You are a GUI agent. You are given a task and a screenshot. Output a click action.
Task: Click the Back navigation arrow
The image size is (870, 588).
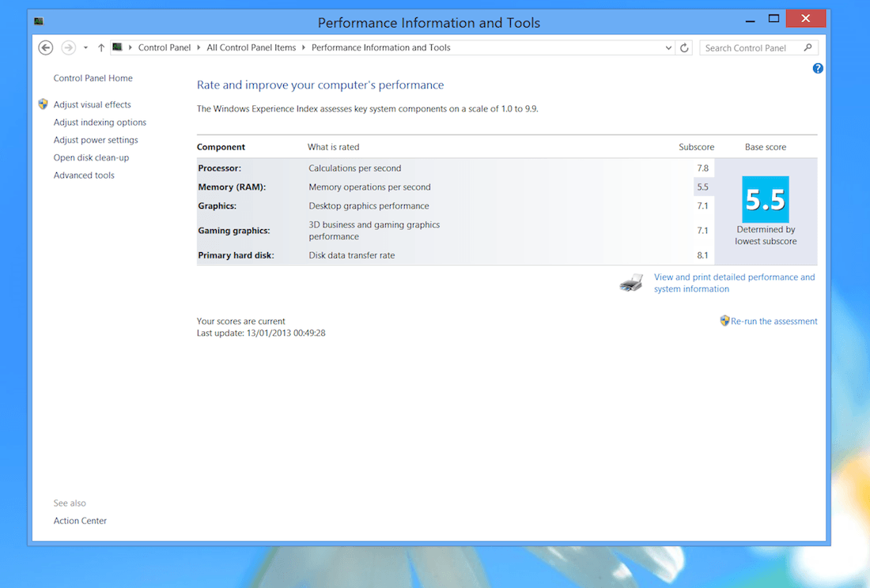pos(46,47)
